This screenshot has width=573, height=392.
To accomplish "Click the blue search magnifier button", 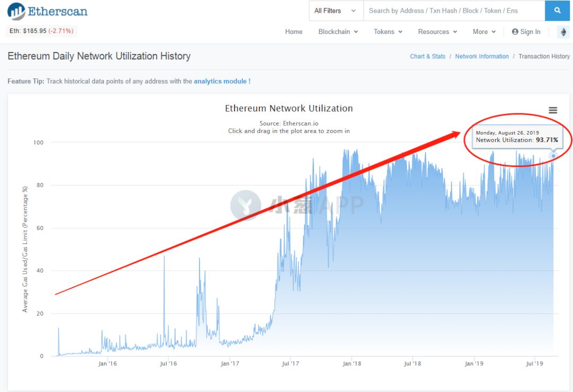I will [x=557, y=11].
